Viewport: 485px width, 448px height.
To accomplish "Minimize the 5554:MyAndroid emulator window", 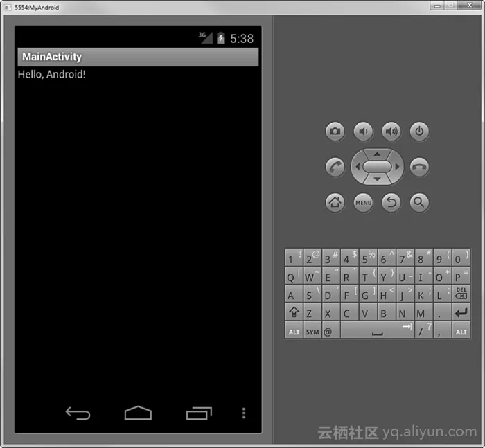I will [437, 6].
